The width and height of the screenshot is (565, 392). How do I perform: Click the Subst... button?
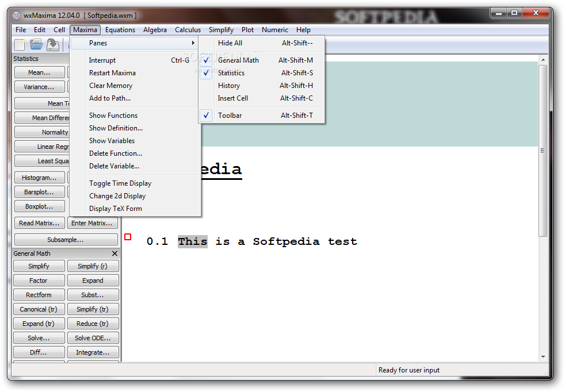93,295
